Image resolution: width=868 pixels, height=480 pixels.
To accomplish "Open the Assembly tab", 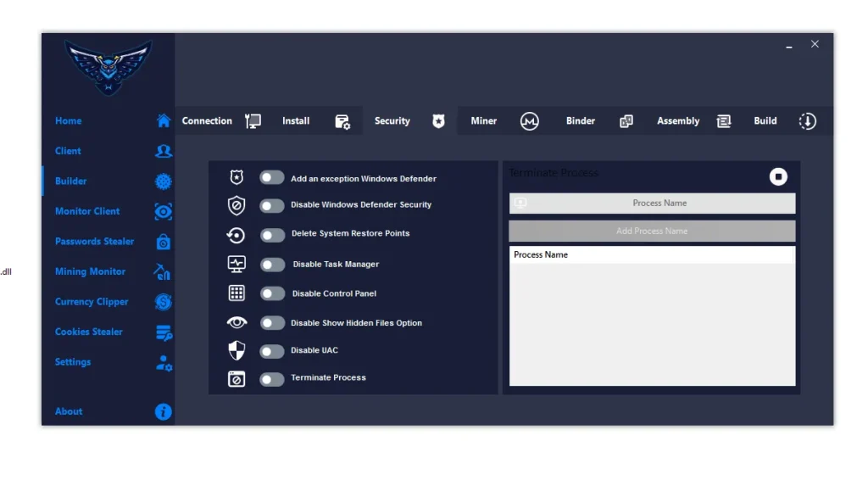I will tap(678, 121).
